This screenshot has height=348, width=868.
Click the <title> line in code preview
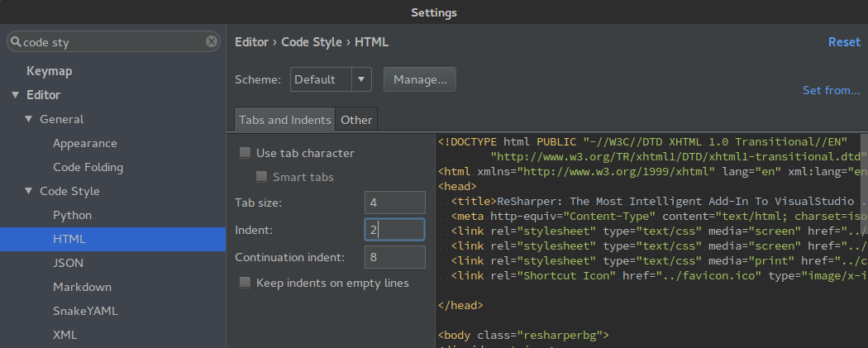[660, 202]
